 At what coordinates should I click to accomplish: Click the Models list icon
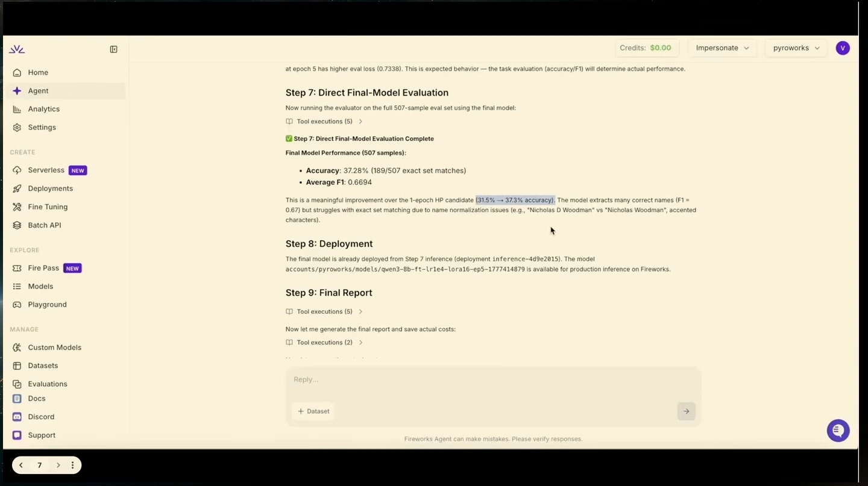(x=17, y=287)
